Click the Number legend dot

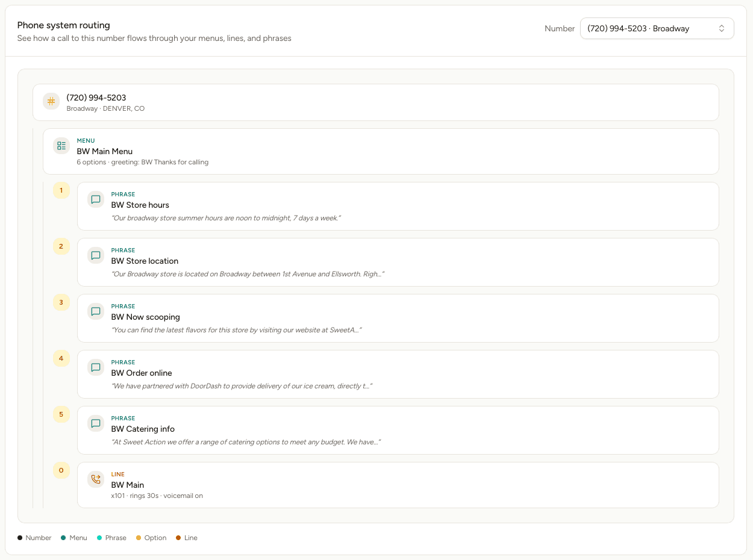(20, 538)
